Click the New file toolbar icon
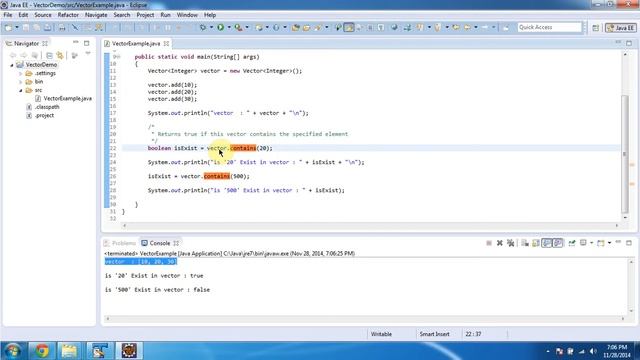The image size is (640, 360). [x=8, y=27]
